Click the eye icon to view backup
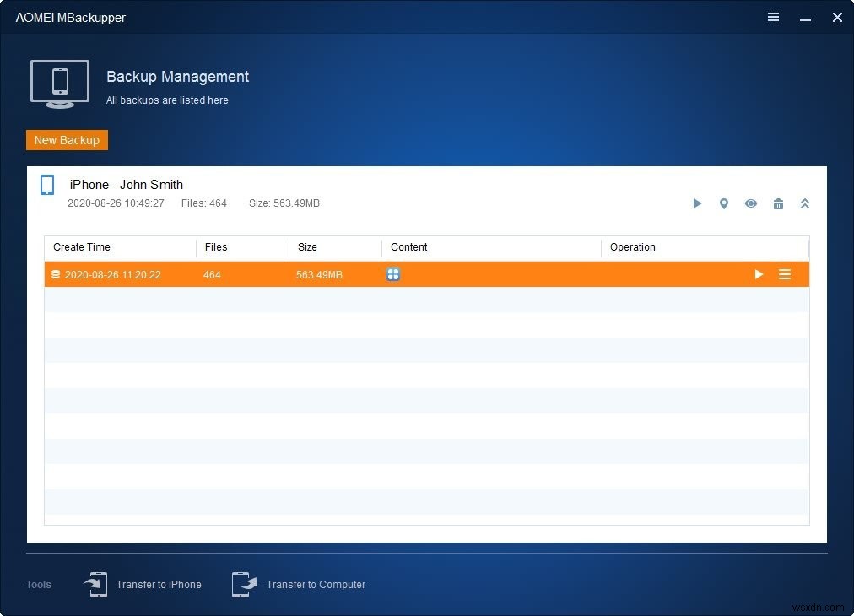This screenshot has width=854, height=616. [751, 203]
